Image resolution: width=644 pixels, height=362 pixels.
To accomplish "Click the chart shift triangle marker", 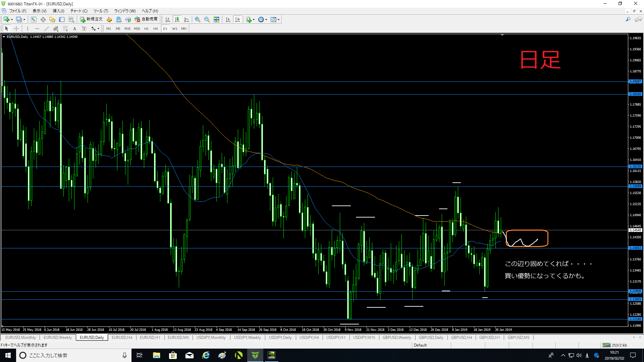I will click(502, 35).
